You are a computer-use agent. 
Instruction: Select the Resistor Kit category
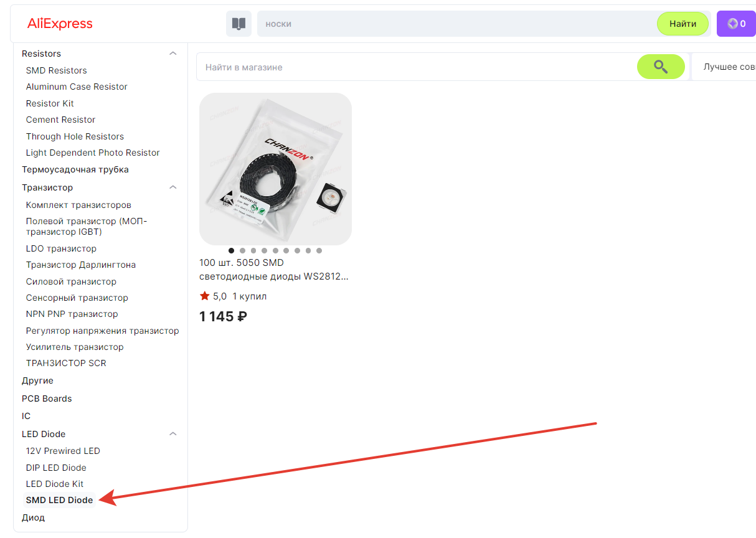click(x=50, y=103)
